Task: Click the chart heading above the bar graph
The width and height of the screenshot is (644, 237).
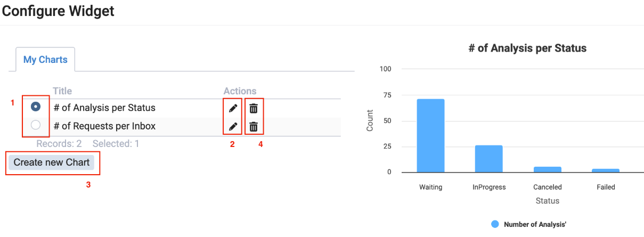Action: click(527, 48)
